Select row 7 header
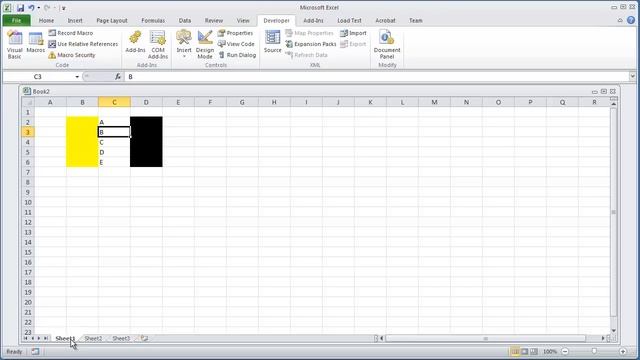Viewport: 640px width, 360px height. (28, 172)
